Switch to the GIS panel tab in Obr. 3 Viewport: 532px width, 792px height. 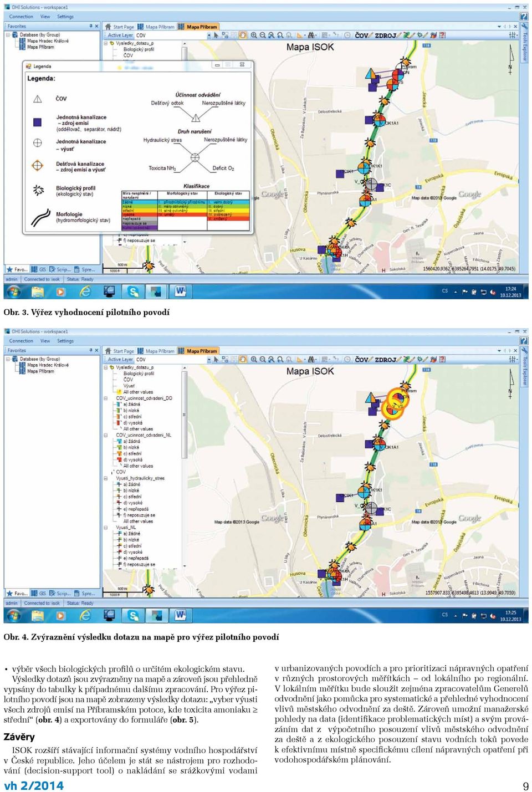coord(39,269)
